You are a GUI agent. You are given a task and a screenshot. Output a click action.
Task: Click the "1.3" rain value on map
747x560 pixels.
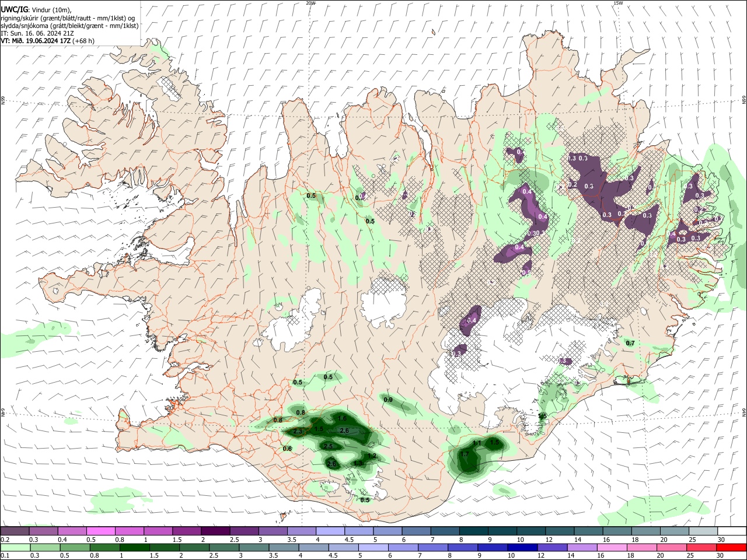coord(358,463)
